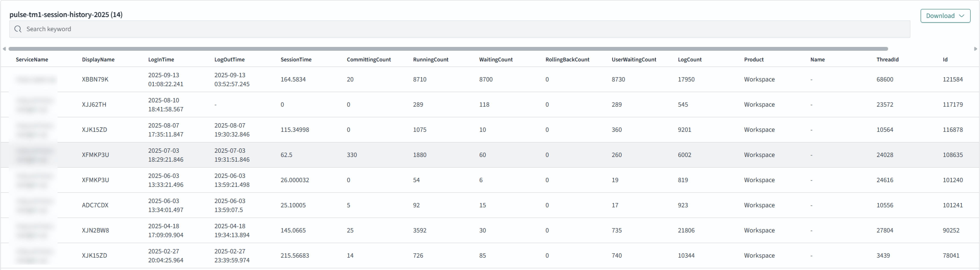Click the Download button chevron
The image size is (980, 270).
pos(962,16)
